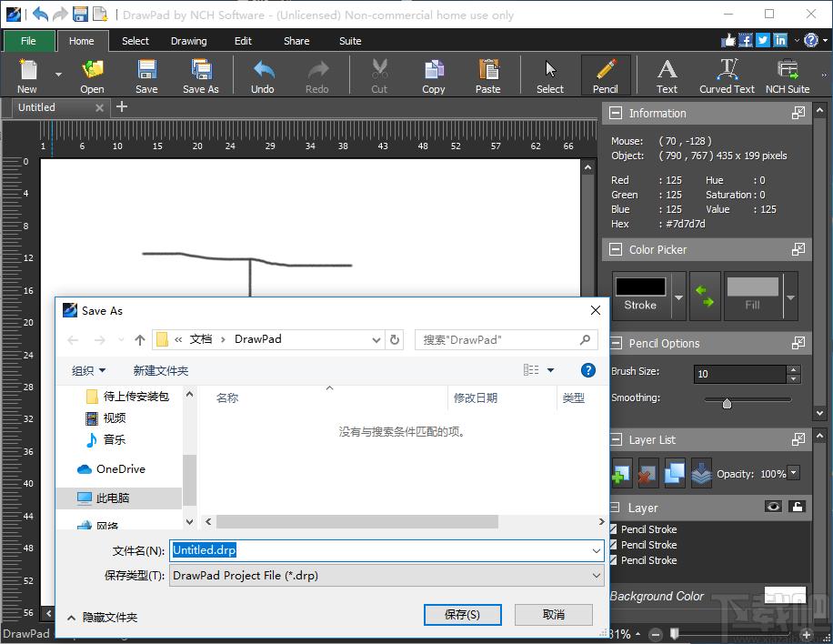Screen dimensions: 833x644
Task: Click the quick-access save icon in title bar
Action: [80, 14]
